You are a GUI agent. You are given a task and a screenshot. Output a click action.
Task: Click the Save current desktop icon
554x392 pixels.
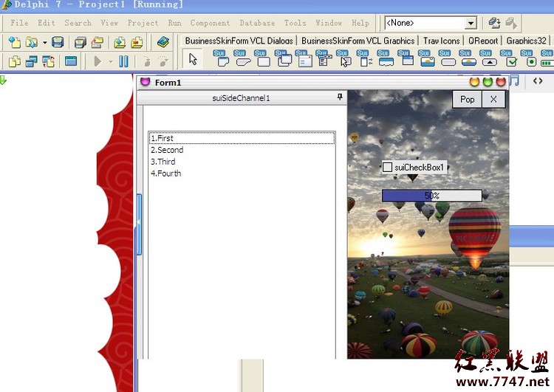point(494,24)
